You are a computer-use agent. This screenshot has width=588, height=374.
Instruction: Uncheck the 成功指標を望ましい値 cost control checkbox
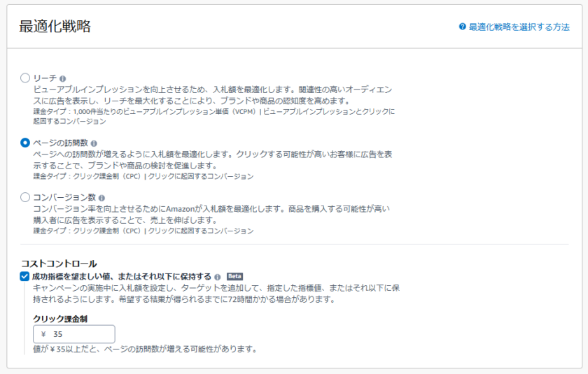tap(25, 276)
